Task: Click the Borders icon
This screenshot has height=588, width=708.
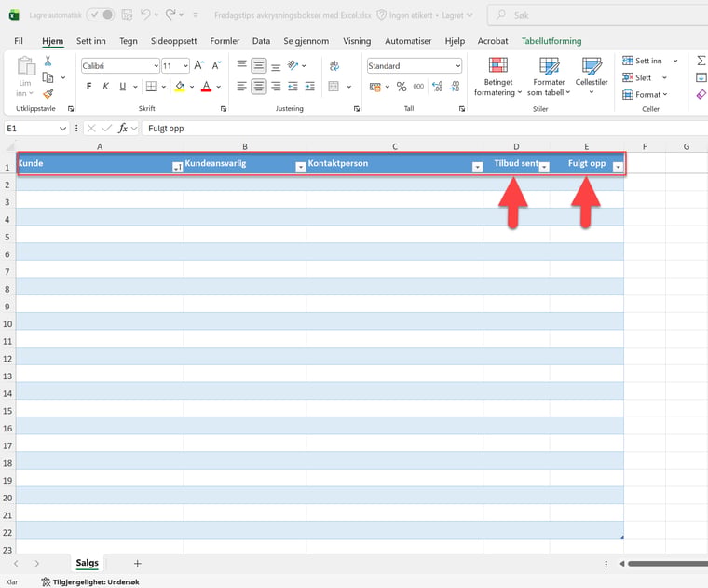Action: tap(151, 87)
